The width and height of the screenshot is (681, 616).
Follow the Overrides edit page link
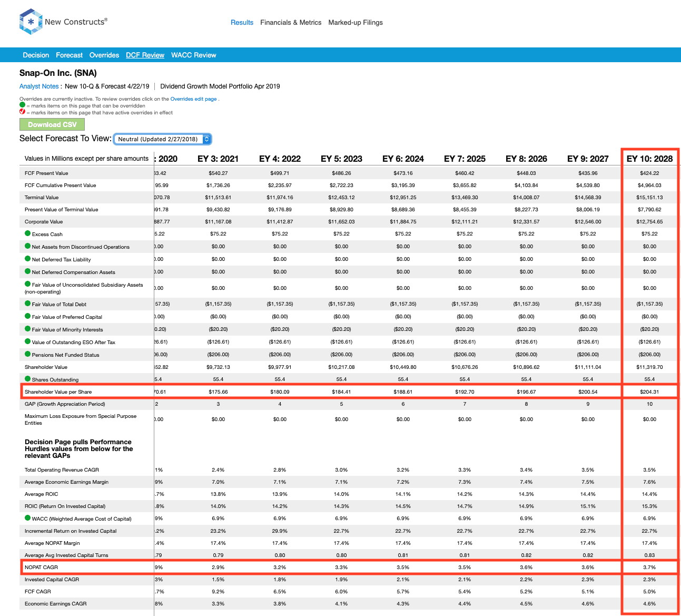pyautogui.click(x=193, y=99)
